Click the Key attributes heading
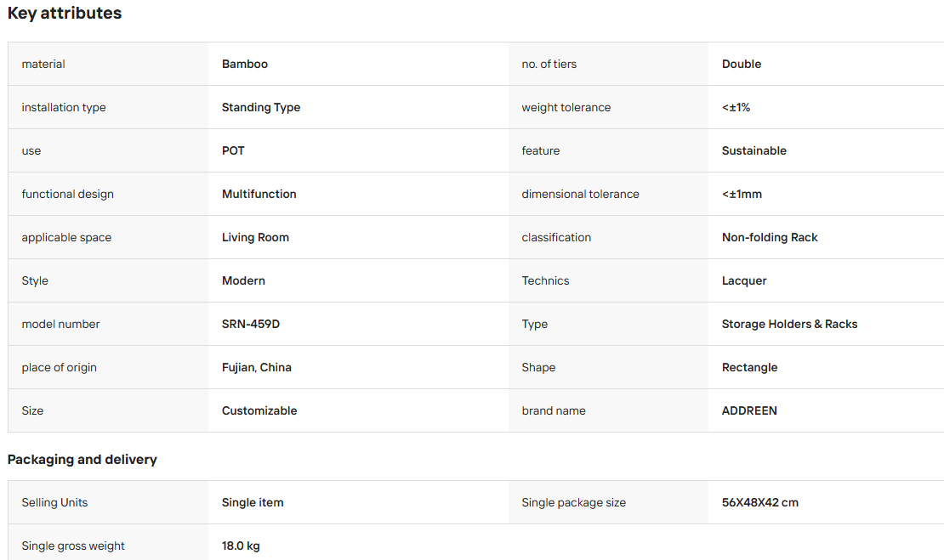The height and width of the screenshot is (560, 944). click(65, 14)
